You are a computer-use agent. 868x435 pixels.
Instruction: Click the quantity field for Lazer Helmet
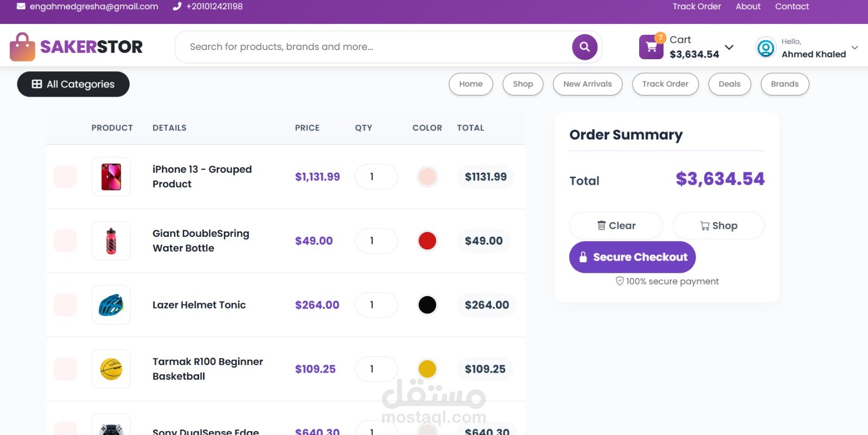[376, 305]
